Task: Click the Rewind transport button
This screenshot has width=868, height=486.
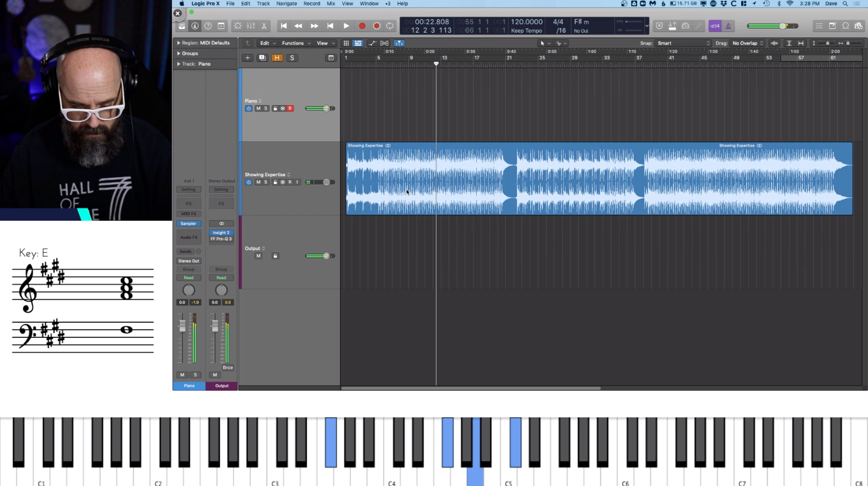Action: coord(299,26)
